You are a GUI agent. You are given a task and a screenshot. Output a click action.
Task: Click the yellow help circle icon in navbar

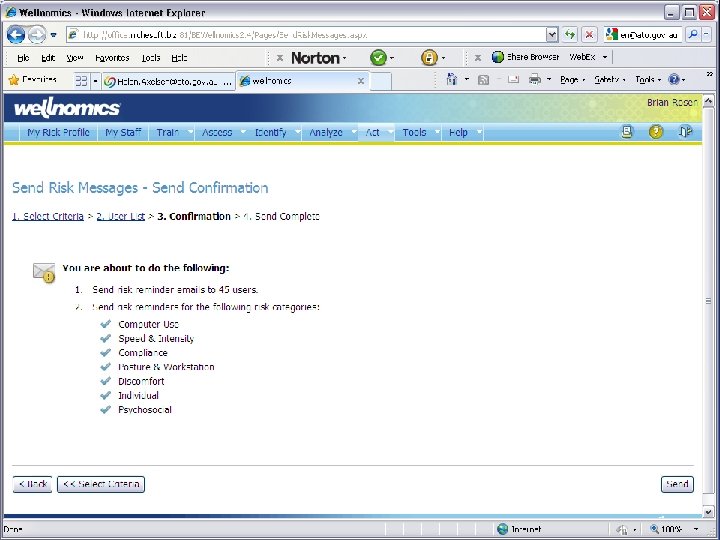656,132
